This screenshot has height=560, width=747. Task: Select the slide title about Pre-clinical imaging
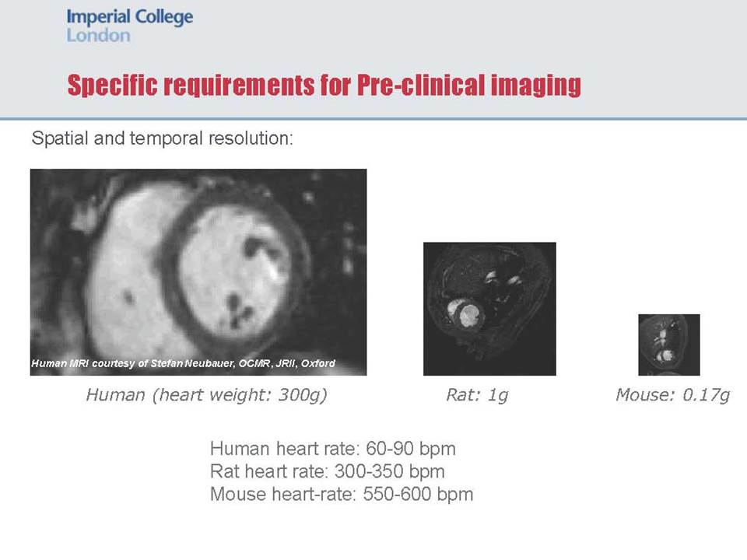pyautogui.click(x=324, y=86)
